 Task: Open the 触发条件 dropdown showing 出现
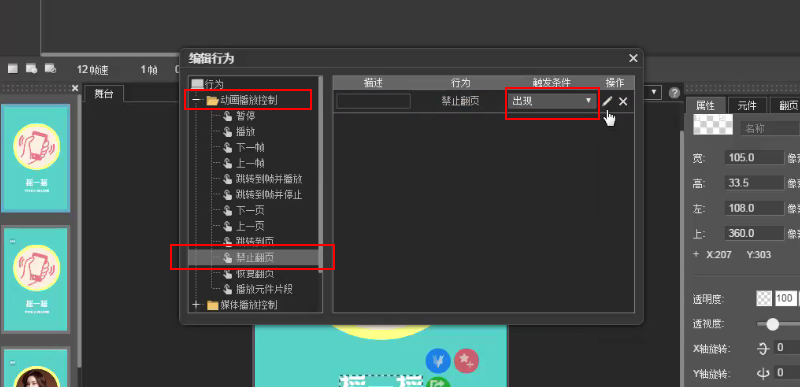click(552, 101)
